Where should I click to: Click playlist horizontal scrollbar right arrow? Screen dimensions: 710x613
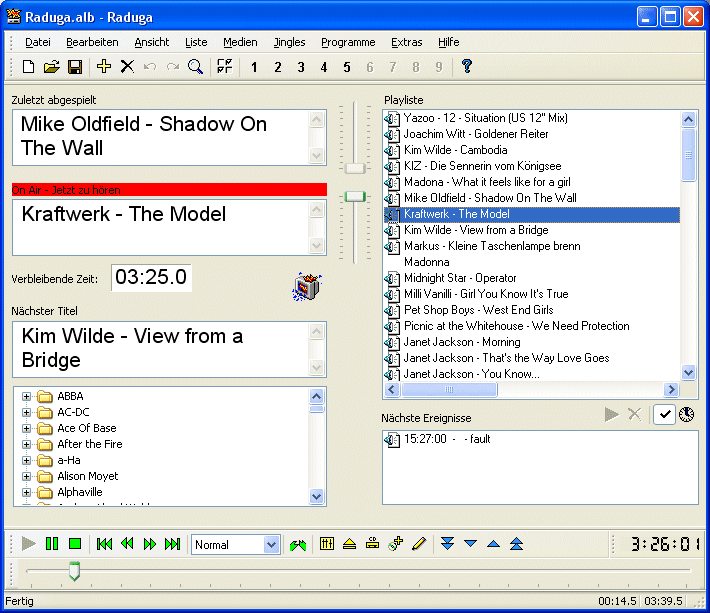click(671, 389)
